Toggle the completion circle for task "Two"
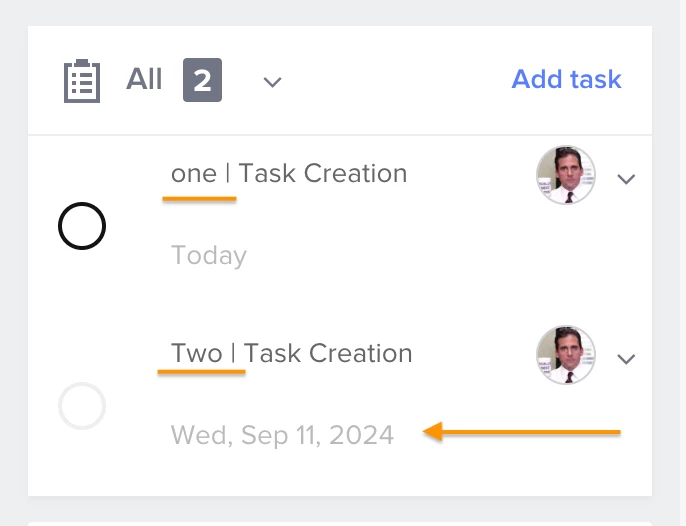 pyautogui.click(x=82, y=406)
